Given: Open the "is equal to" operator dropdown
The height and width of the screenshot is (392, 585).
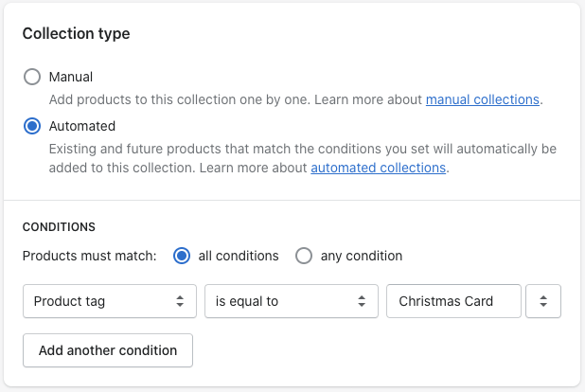Looking at the screenshot, I should click(291, 301).
